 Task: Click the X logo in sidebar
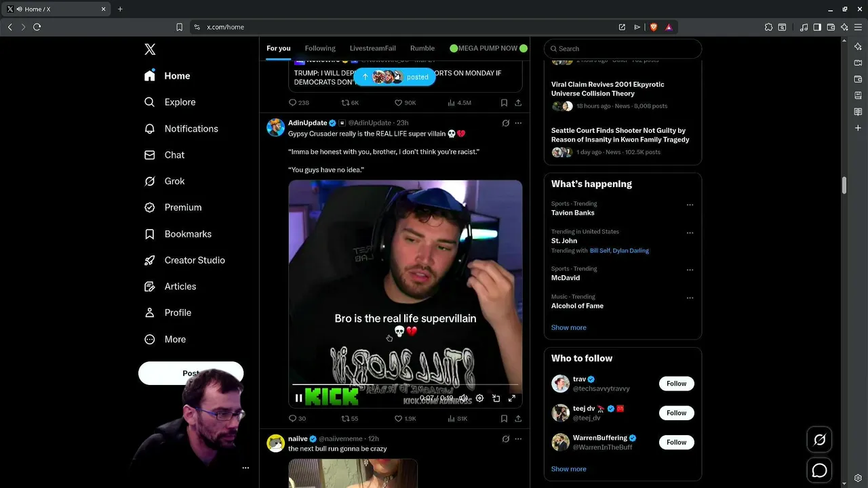click(150, 49)
